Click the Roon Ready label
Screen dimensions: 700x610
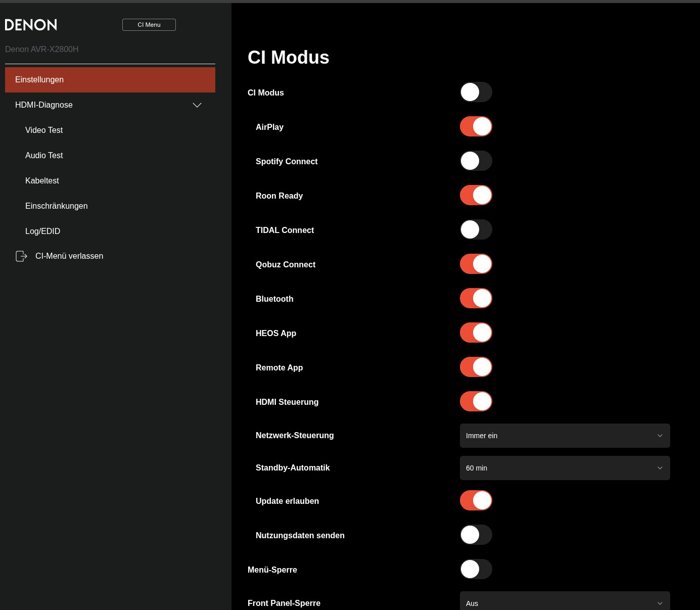[x=279, y=196]
